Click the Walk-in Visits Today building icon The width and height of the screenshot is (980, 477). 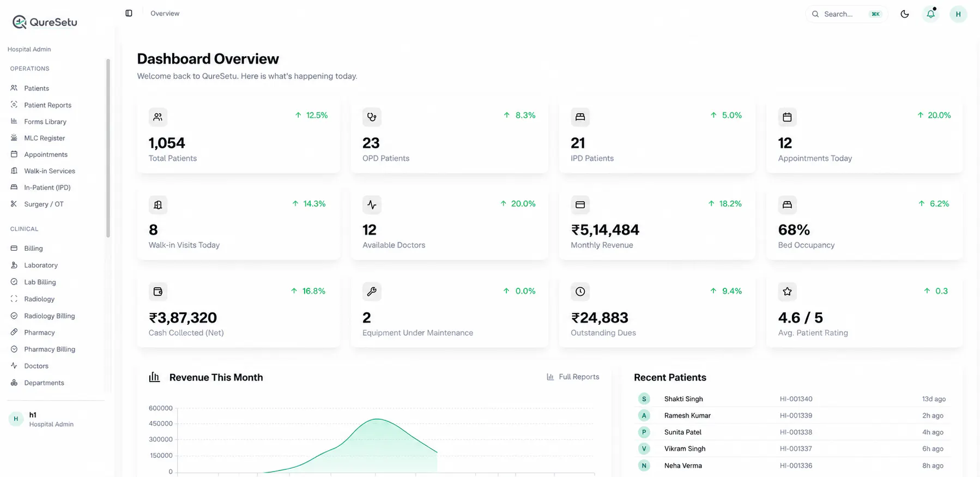[x=158, y=205]
